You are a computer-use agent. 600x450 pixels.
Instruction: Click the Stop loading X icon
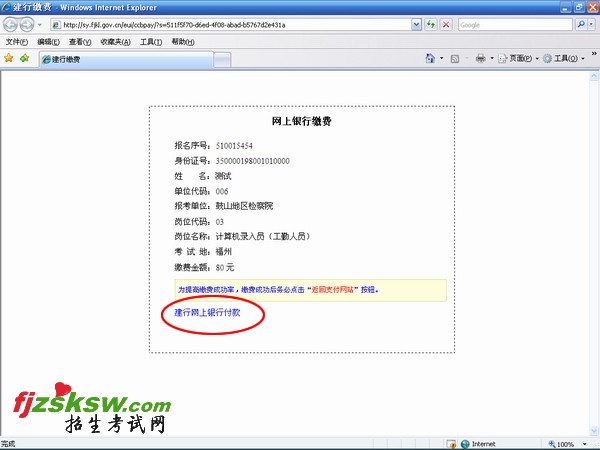pyautogui.click(x=445, y=25)
